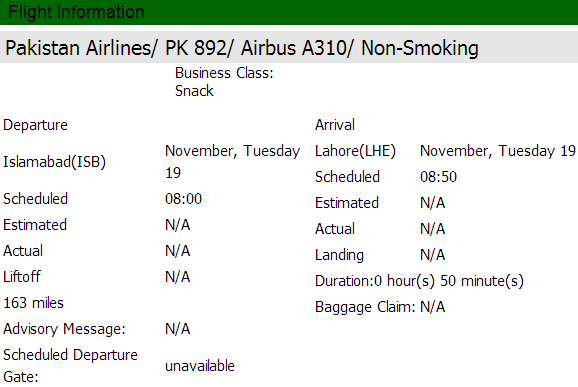Click the Landing label
578x387 pixels.
[x=340, y=255]
